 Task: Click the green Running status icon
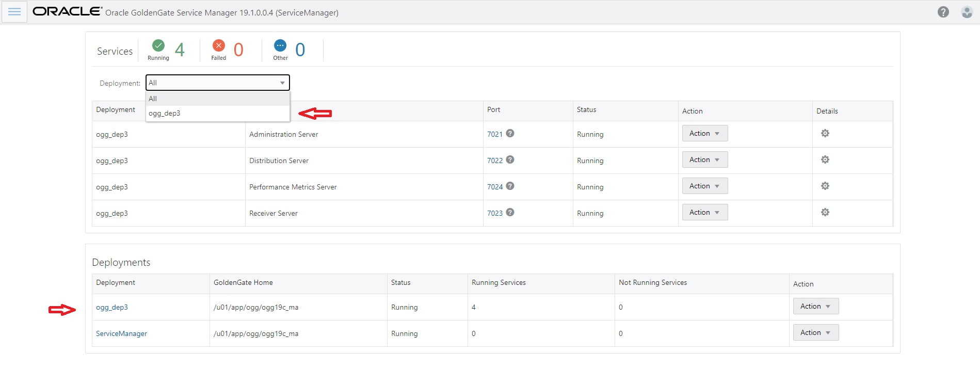point(158,45)
